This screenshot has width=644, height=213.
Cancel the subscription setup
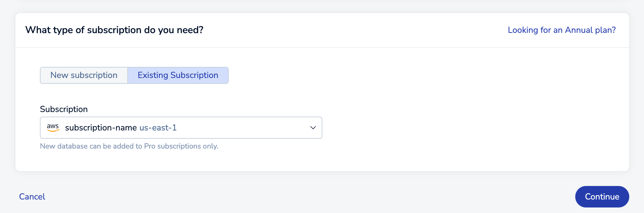pos(32,197)
